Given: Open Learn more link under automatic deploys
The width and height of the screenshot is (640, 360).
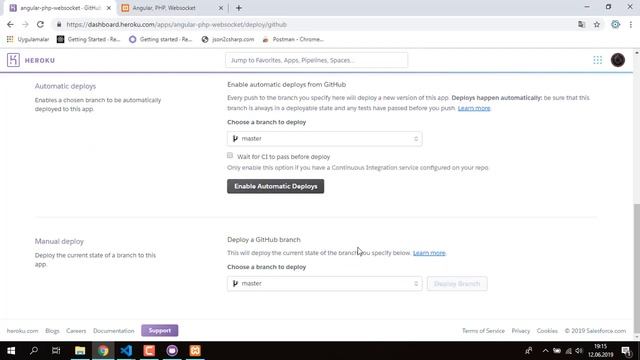Looking at the screenshot, I should tap(474, 108).
